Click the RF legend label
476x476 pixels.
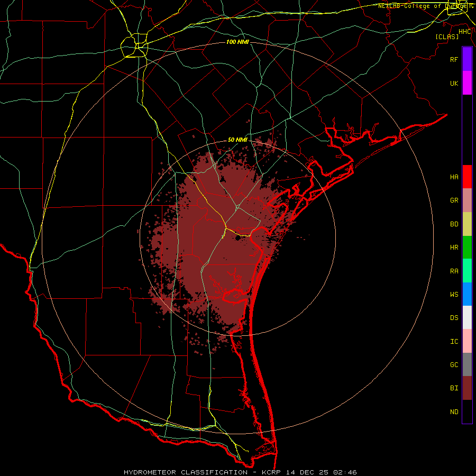tap(454, 59)
